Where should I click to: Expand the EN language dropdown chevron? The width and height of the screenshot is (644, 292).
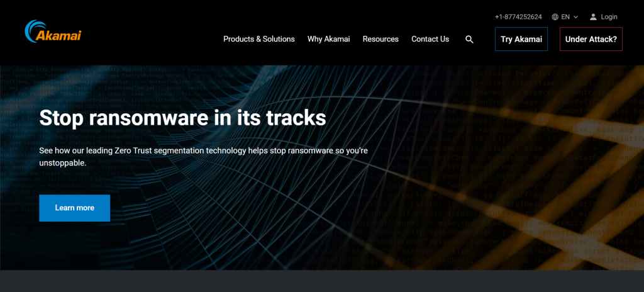click(x=575, y=17)
